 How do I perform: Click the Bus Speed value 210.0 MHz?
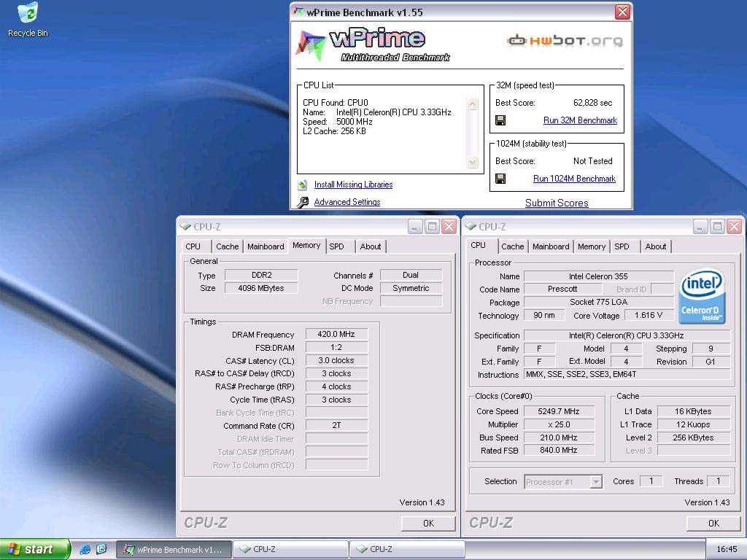pos(559,437)
